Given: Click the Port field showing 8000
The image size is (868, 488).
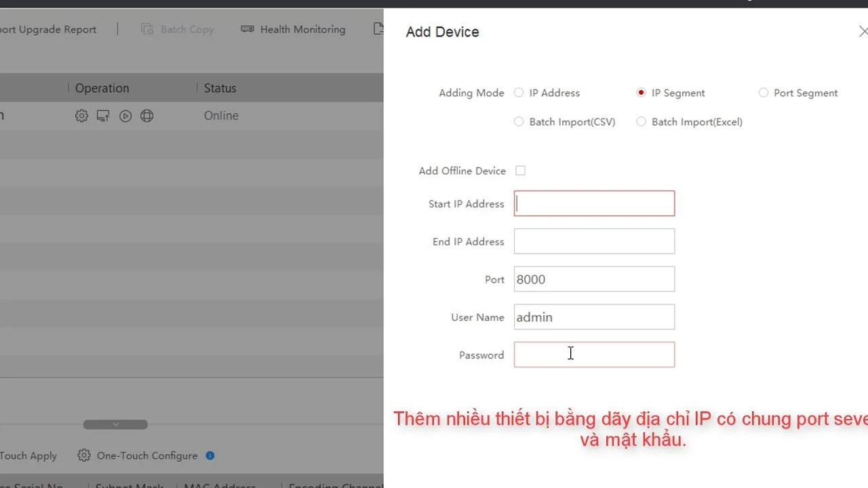Looking at the screenshot, I should (x=594, y=279).
